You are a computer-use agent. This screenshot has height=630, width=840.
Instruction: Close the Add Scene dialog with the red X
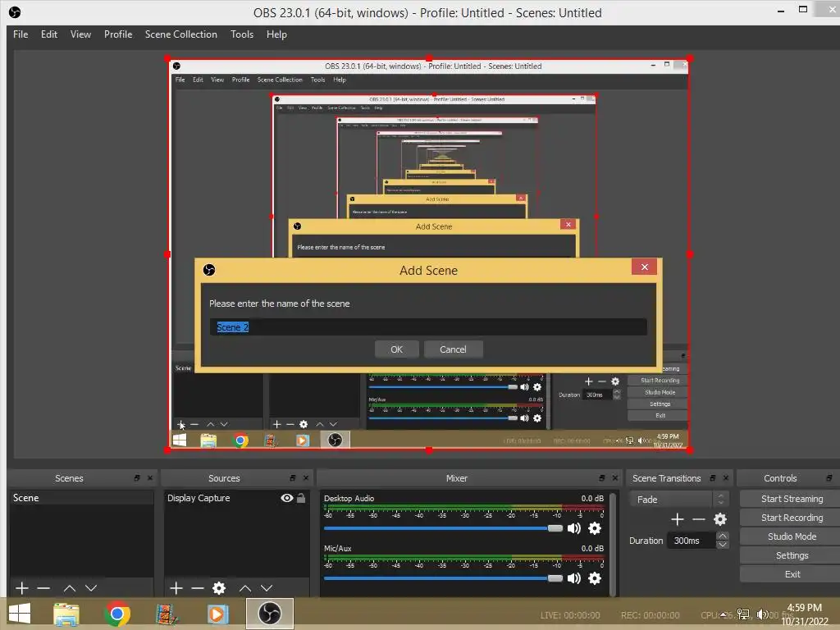(x=645, y=267)
